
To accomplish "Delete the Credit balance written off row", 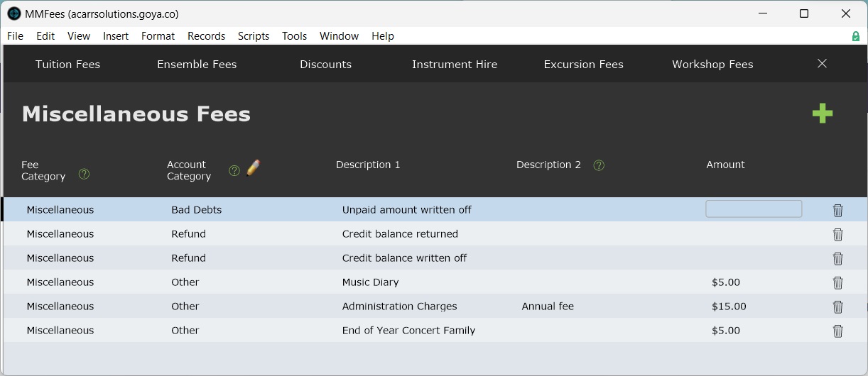I will point(838,258).
